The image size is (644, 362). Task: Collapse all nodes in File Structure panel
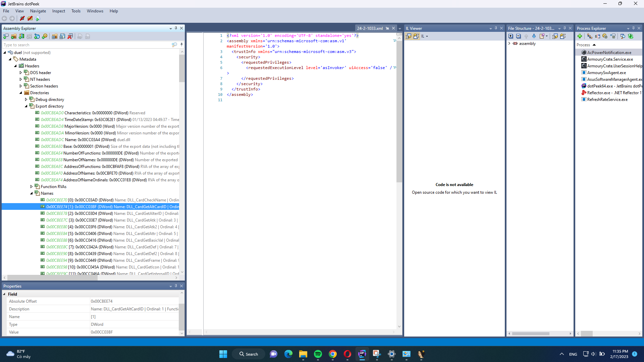519,36
